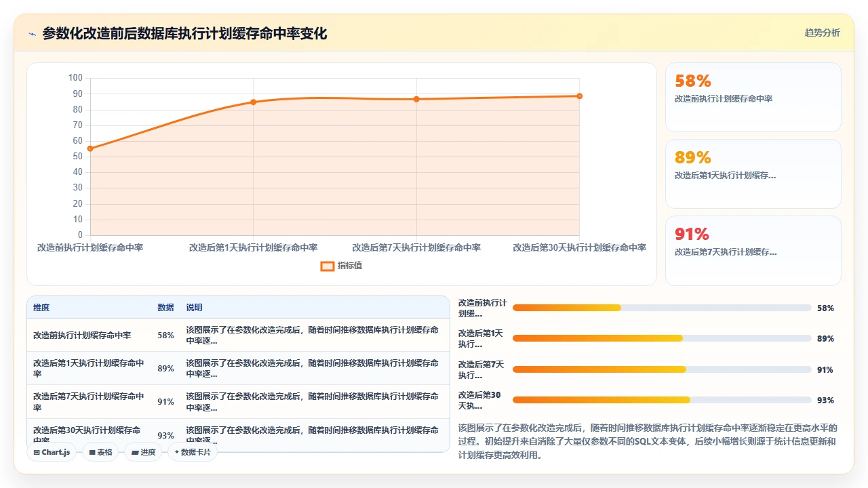This screenshot has width=868, height=488.
Task: Click the chart data point for 改造前执行计划缓存命中率
Action: [x=90, y=148]
